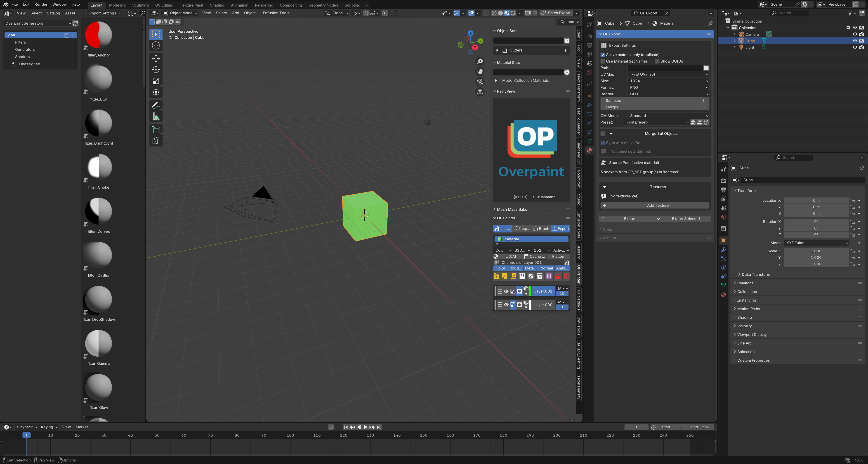Expand the Cutters section
This screenshot has width=868, height=464.
pos(497,50)
